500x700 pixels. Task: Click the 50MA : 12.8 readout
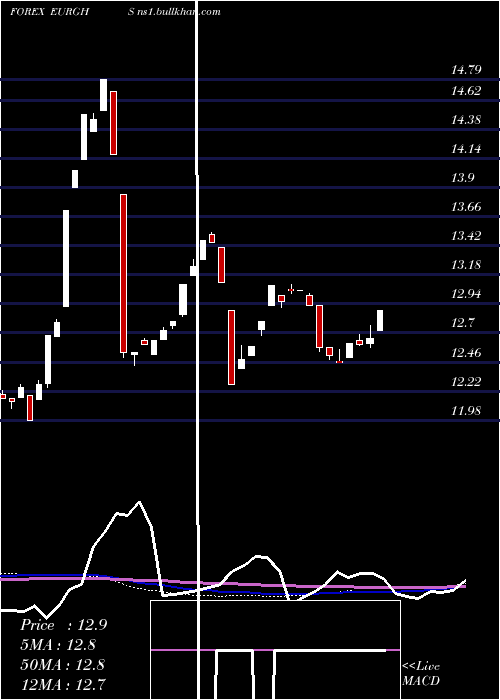point(62,664)
